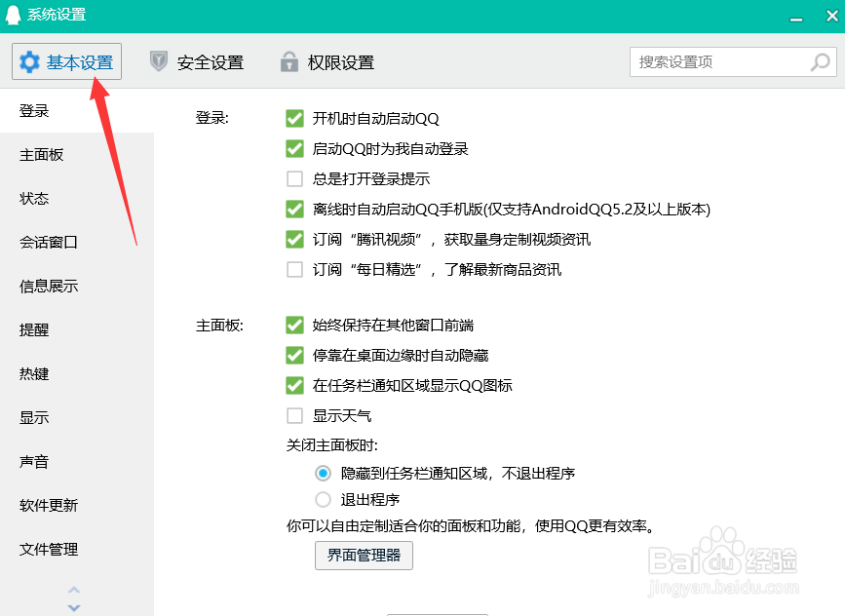Uncheck 始终保持在其他窗口前端
845x616 pixels.
click(294, 325)
